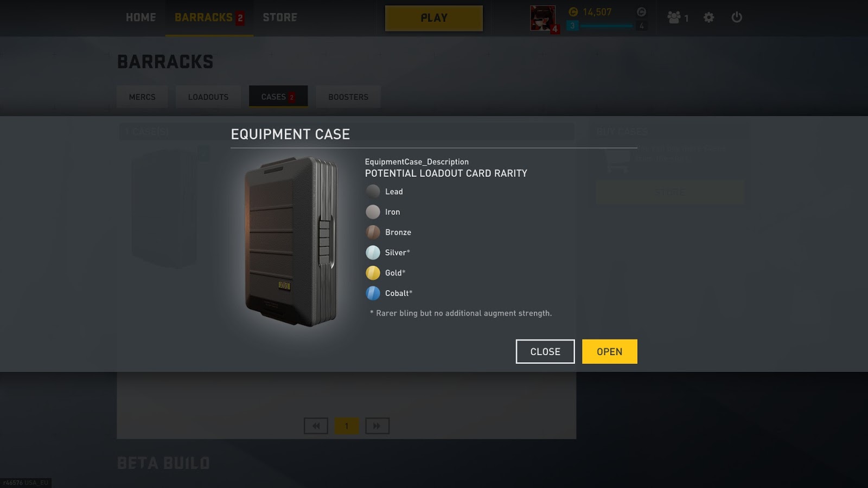The width and height of the screenshot is (868, 488).
Task: Start a match with Play
Action: coord(434,18)
